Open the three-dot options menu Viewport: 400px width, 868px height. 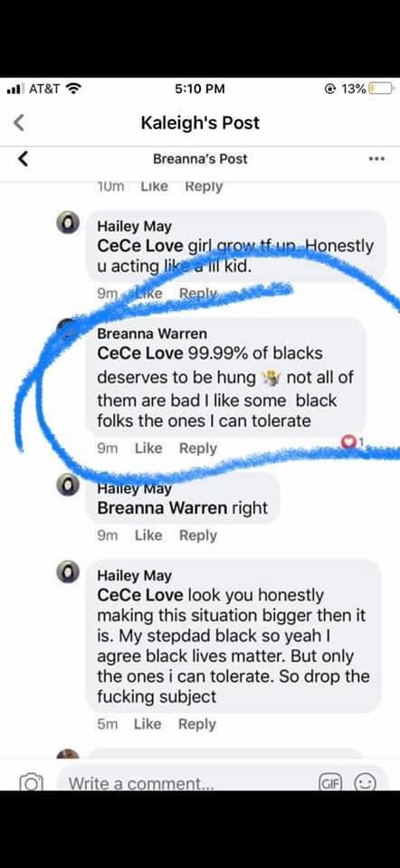376,159
